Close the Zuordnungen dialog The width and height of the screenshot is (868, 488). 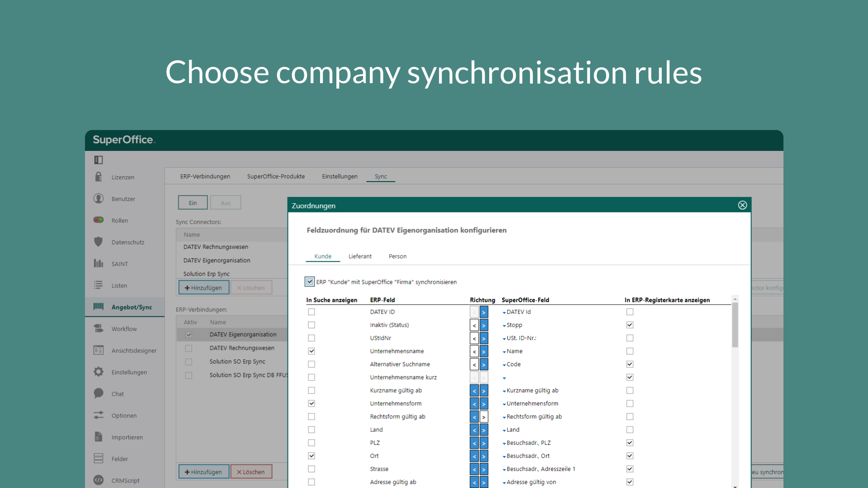click(742, 205)
